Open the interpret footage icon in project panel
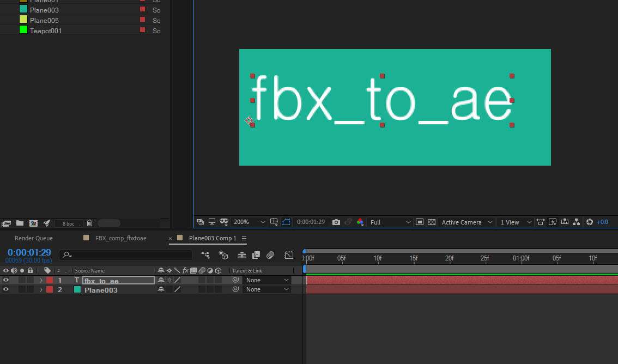The height and width of the screenshot is (364, 618). [x=7, y=223]
